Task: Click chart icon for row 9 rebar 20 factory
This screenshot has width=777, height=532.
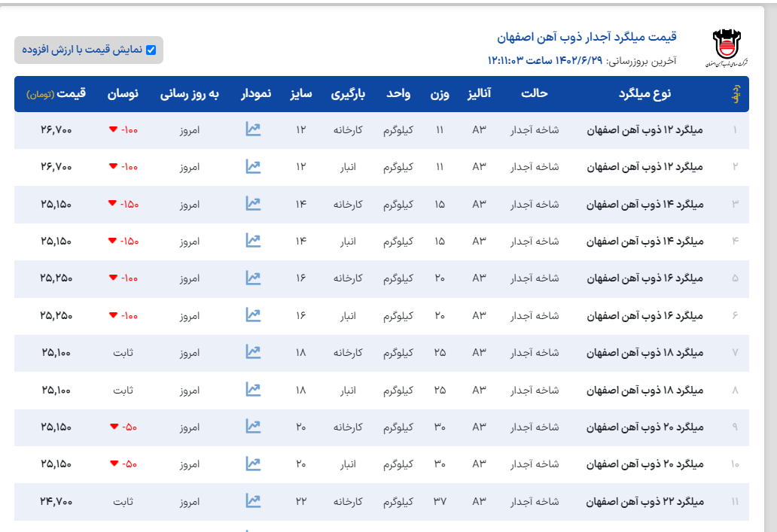Action: 253,426
